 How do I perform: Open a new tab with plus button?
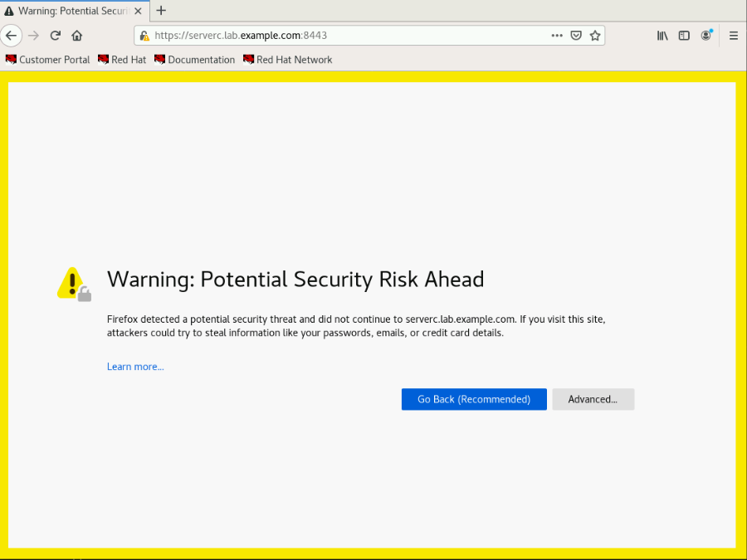coord(161,11)
